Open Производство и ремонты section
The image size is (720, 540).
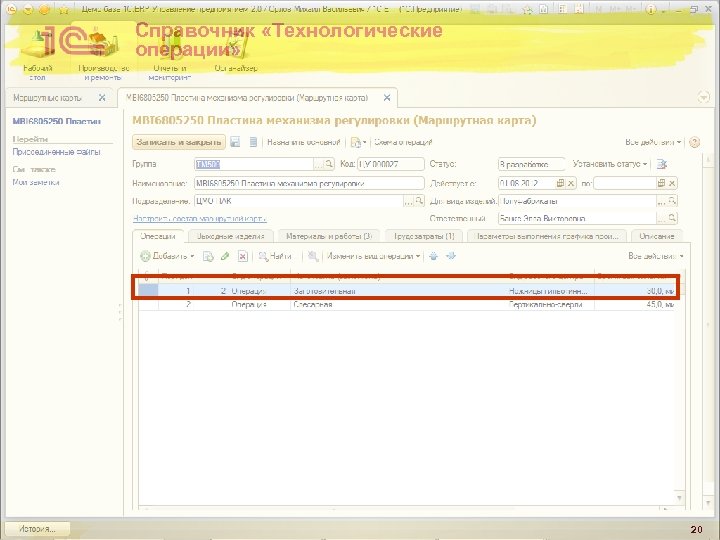pyautogui.click(x=103, y=55)
